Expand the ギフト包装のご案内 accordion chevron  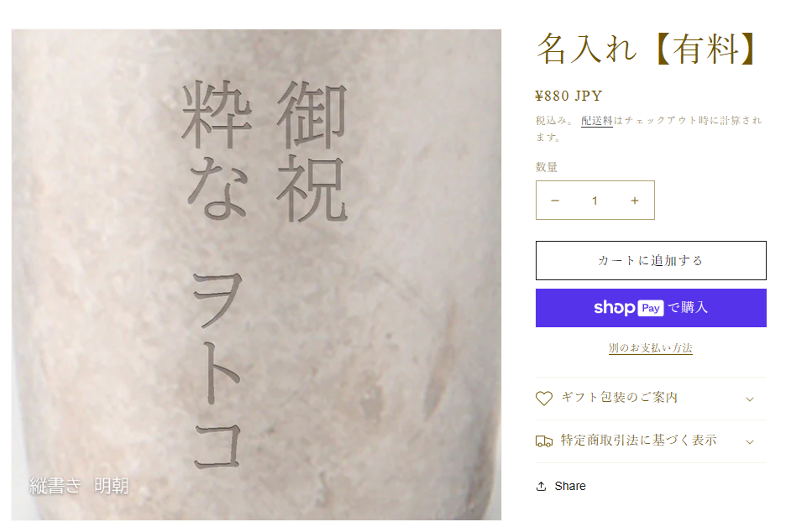pyautogui.click(x=750, y=399)
